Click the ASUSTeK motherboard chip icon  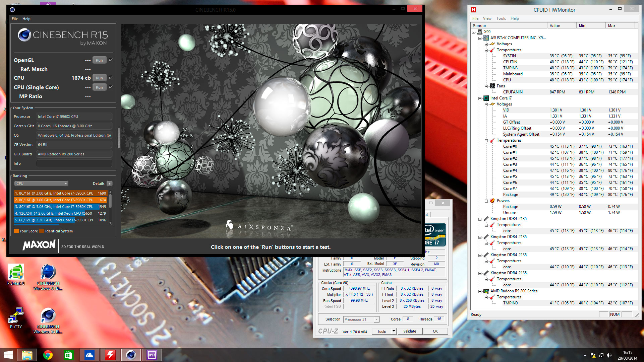(x=486, y=38)
